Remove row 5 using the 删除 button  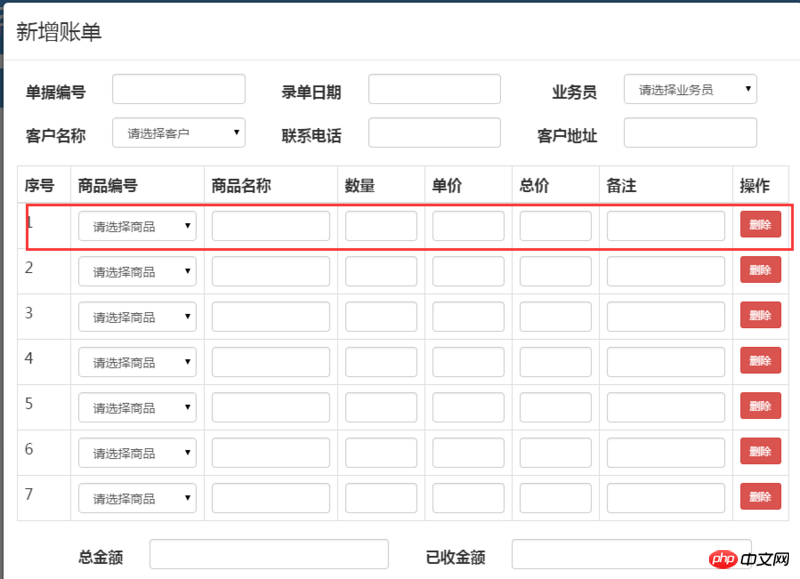(x=760, y=406)
